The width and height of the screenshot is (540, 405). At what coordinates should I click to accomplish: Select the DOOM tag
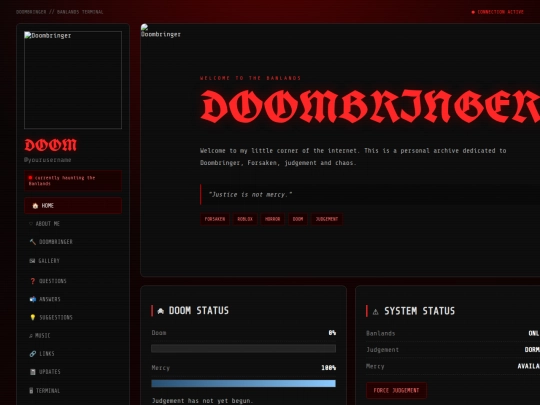click(298, 219)
